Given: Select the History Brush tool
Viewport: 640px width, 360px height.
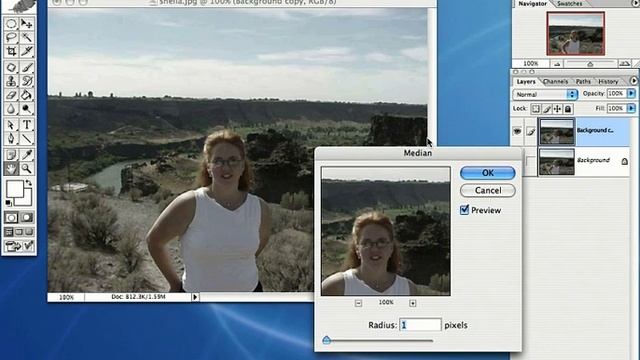Looking at the screenshot, I should [x=27, y=81].
